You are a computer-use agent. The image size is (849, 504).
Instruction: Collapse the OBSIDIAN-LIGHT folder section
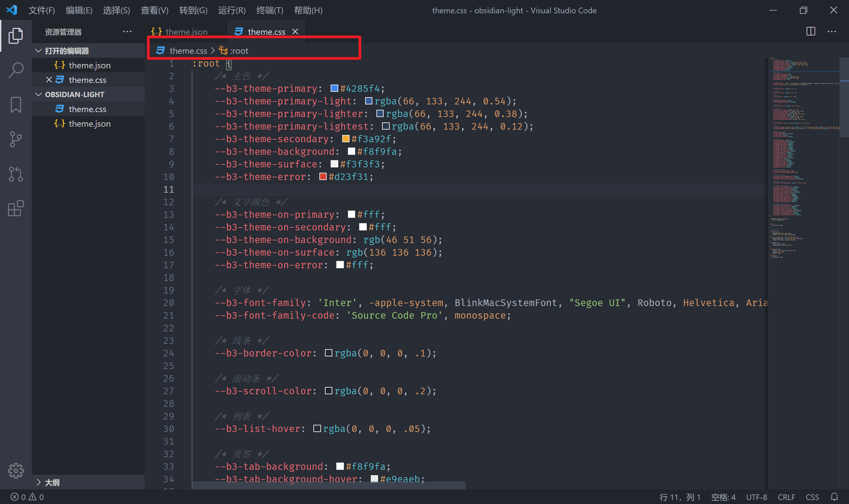(x=88, y=94)
